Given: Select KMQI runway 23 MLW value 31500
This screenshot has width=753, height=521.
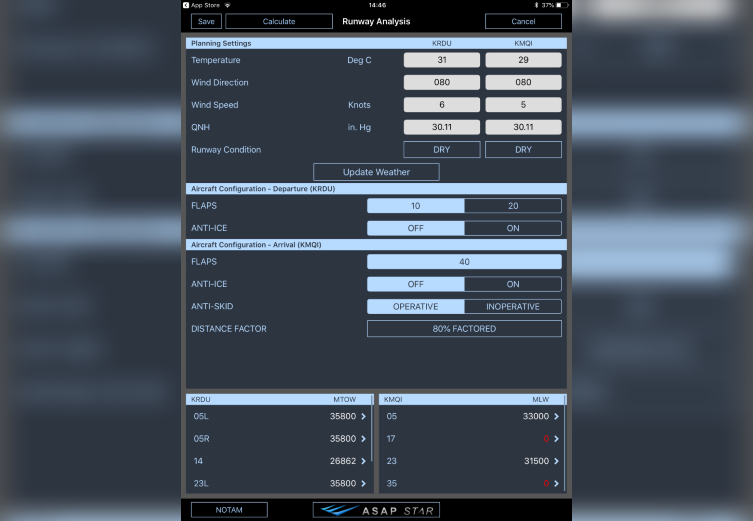Looking at the screenshot, I should click(x=536, y=461).
